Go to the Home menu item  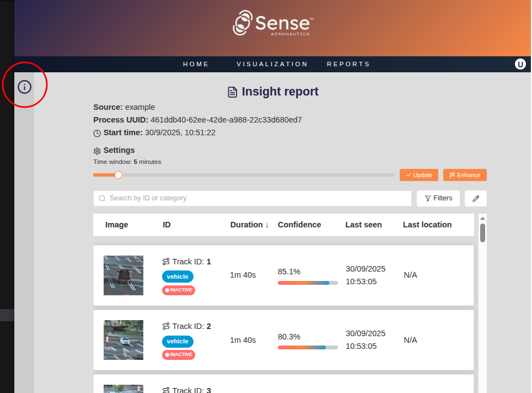196,64
